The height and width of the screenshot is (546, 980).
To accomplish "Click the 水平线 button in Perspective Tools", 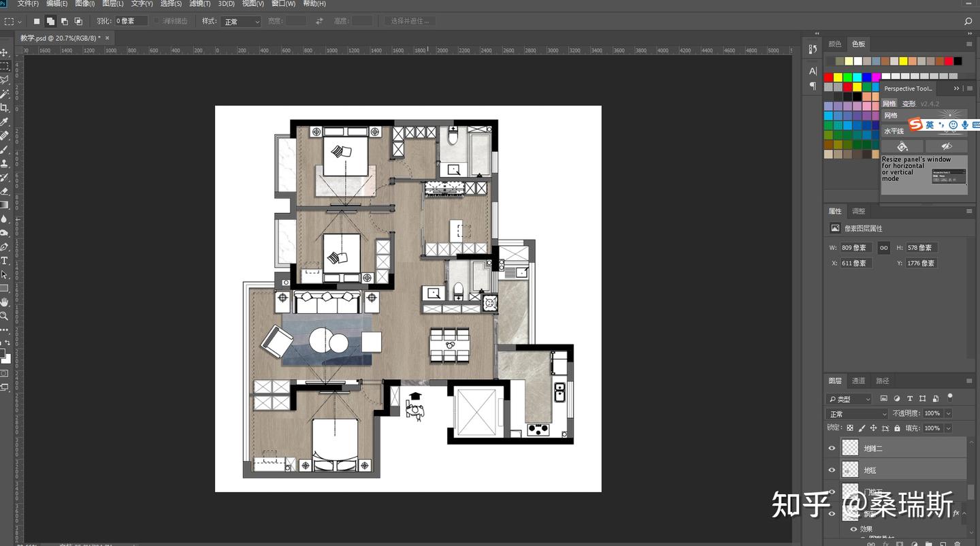I will [894, 131].
